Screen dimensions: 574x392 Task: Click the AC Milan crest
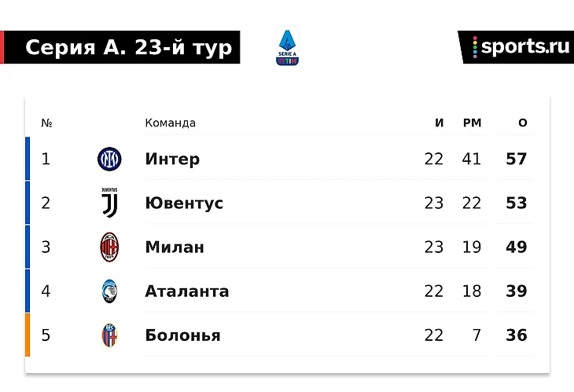coord(109,247)
